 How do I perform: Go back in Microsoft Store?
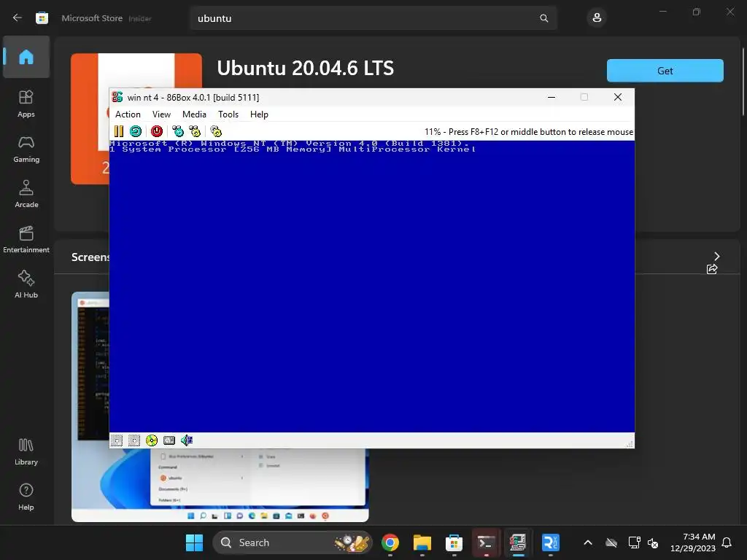click(18, 18)
